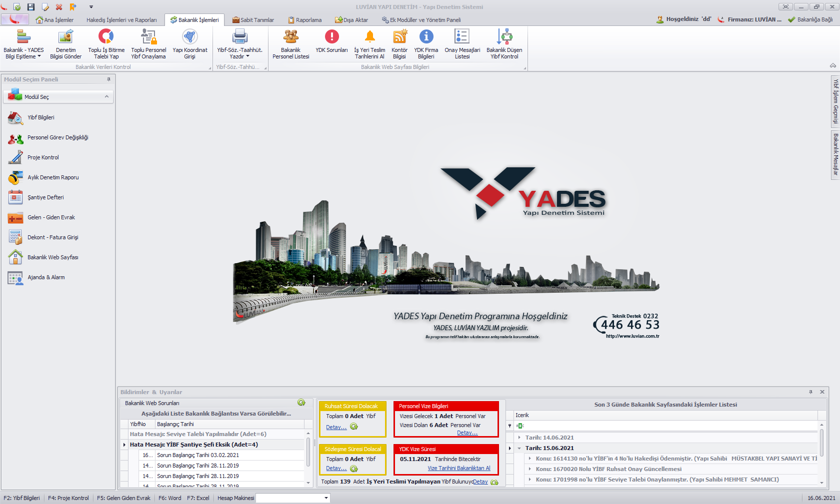
Task: Click Vize Tarihini Bakanlıktan Al link
Action: (x=458, y=469)
